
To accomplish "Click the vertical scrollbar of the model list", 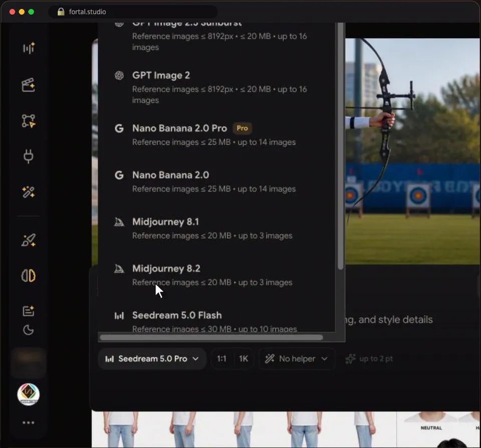I will tap(340, 146).
